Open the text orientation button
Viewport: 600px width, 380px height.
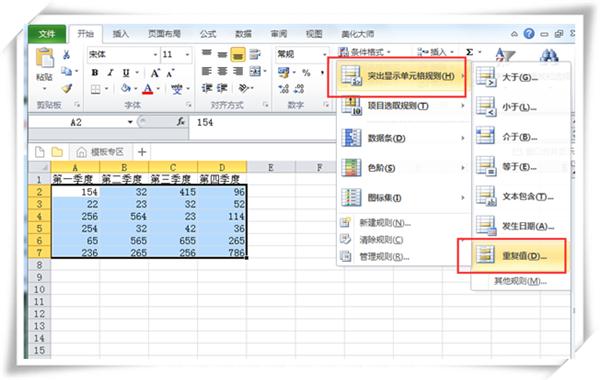point(244,88)
